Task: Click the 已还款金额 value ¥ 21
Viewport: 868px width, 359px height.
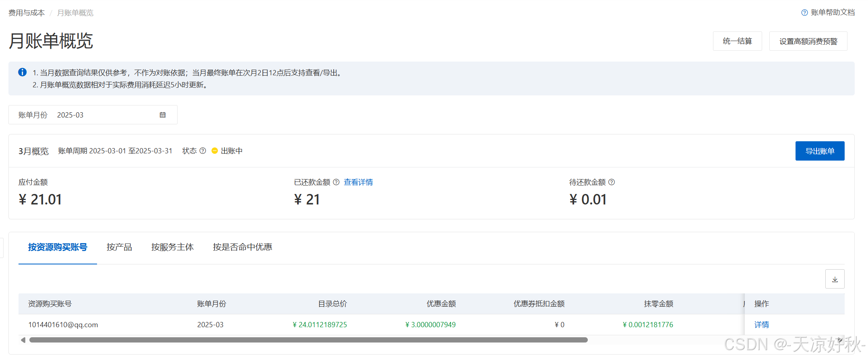Action: click(x=307, y=199)
